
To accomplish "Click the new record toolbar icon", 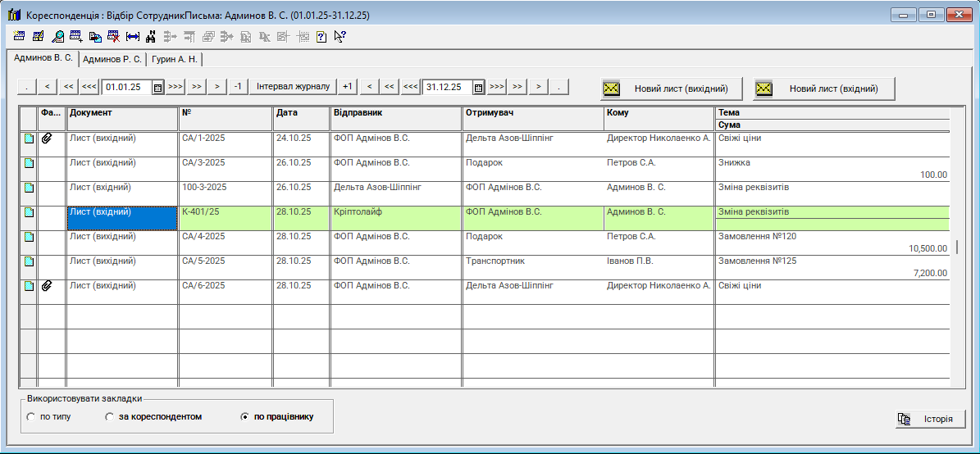I will point(19,36).
